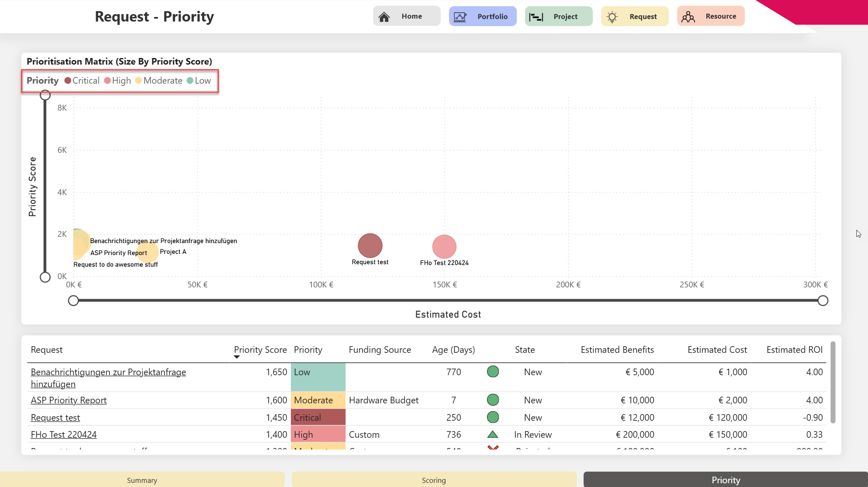Click the Request lightbulb icon
This screenshot has width=868, height=487.
coord(612,17)
